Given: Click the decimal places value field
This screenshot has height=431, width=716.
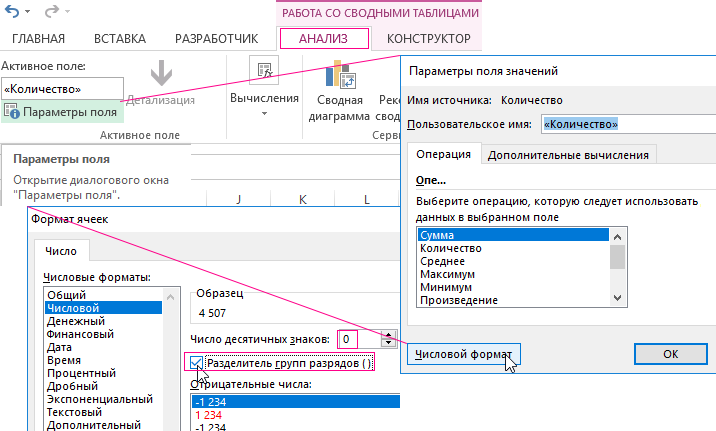Looking at the screenshot, I should pos(358,339).
